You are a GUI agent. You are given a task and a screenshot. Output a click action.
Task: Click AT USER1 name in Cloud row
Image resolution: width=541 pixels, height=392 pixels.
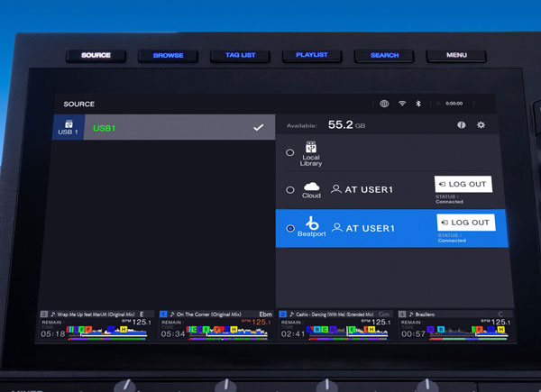[x=369, y=189]
